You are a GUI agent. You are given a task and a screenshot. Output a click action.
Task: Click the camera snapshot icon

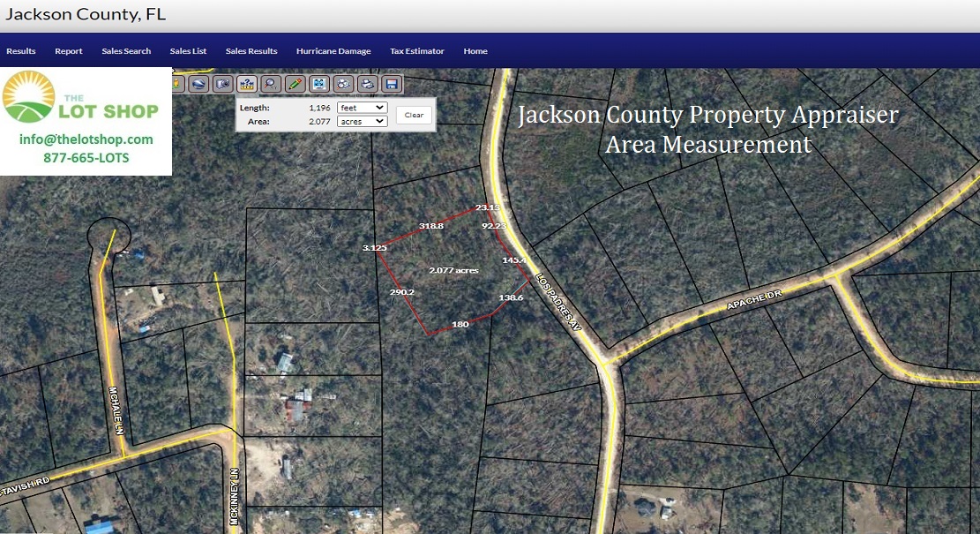click(223, 84)
